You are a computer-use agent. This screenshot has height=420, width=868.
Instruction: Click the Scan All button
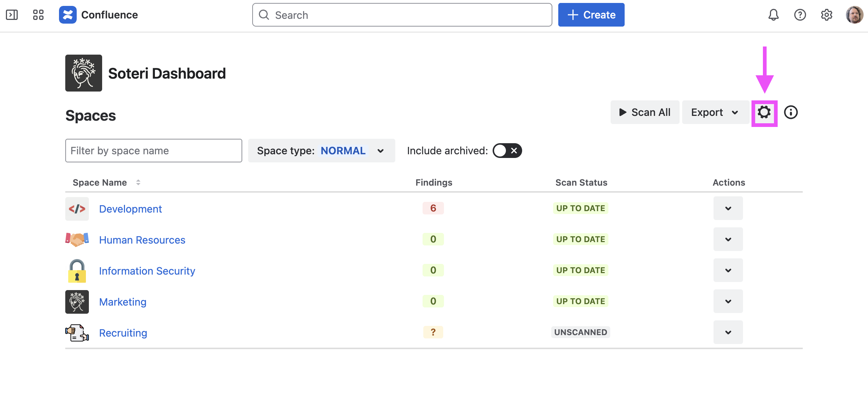[645, 112]
